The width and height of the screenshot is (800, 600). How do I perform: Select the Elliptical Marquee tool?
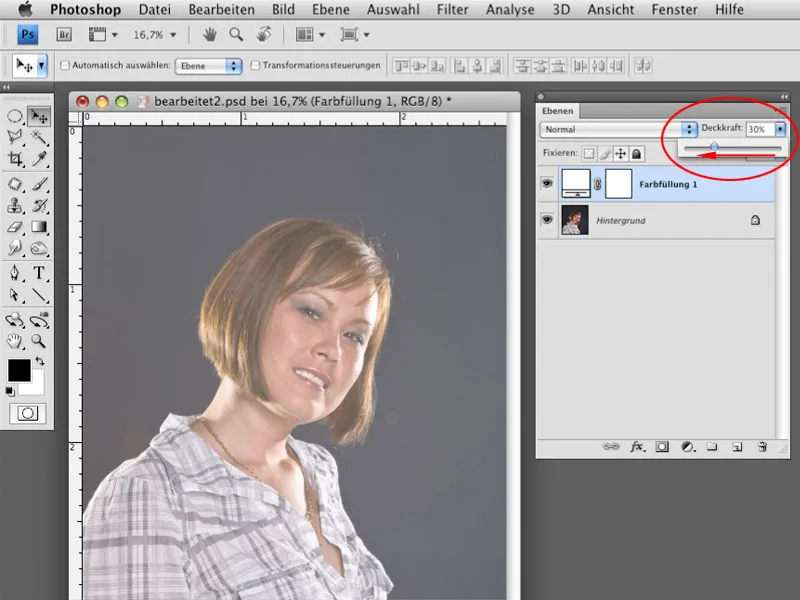[x=15, y=116]
